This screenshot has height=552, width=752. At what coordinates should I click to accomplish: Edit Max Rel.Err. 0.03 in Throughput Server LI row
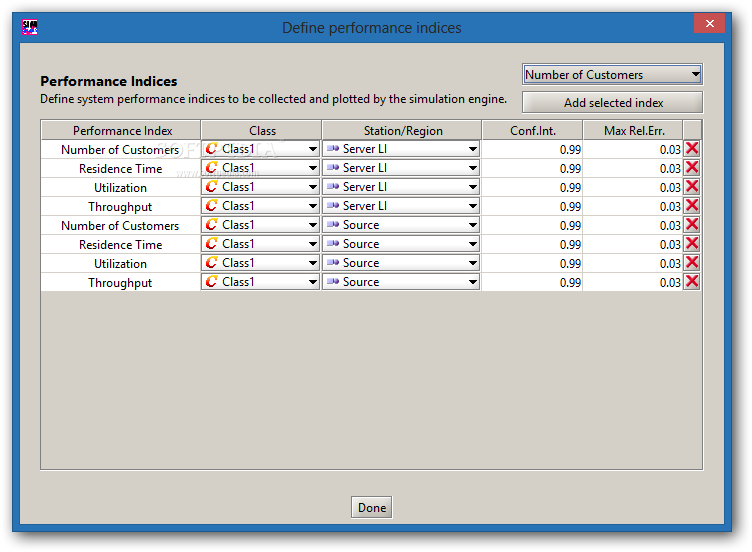click(633, 206)
